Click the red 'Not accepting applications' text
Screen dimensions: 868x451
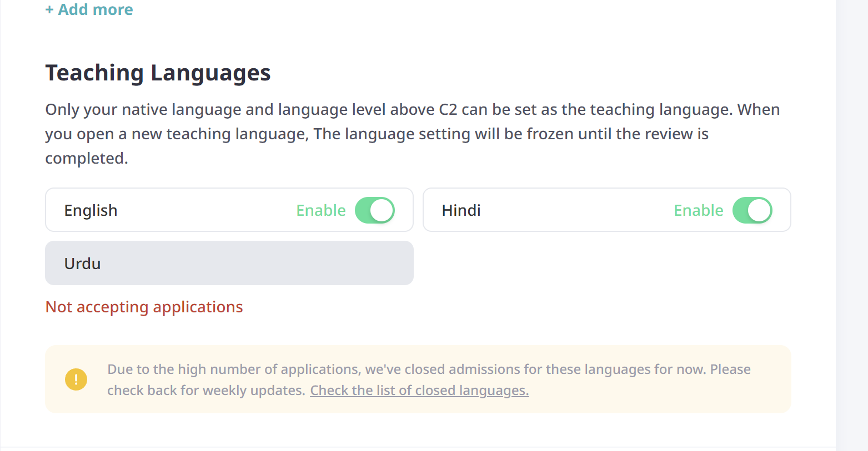pyautogui.click(x=144, y=307)
